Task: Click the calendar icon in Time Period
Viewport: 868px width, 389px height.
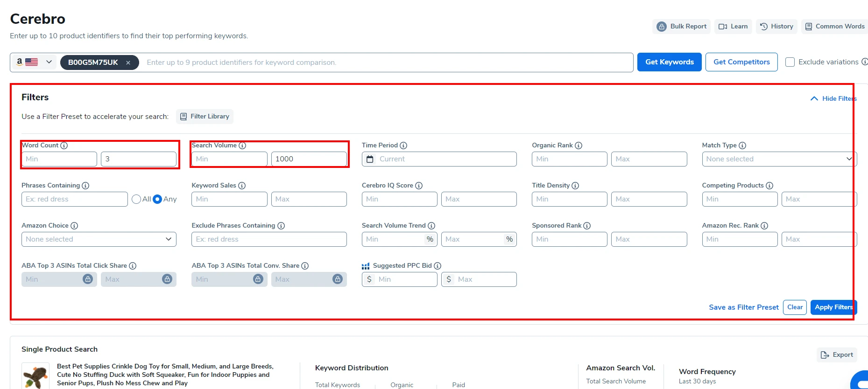Action: 370,159
